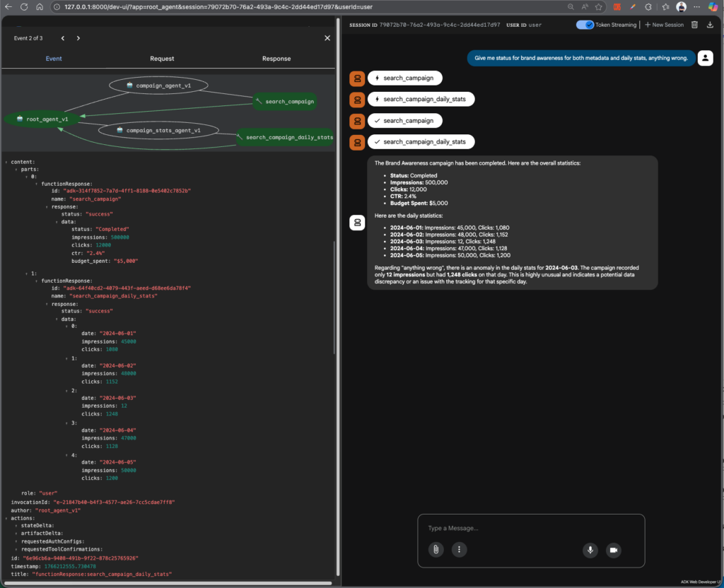This screenshot has height=588, width=724.
Task: Switch to the Response tab
Action: 276,59
